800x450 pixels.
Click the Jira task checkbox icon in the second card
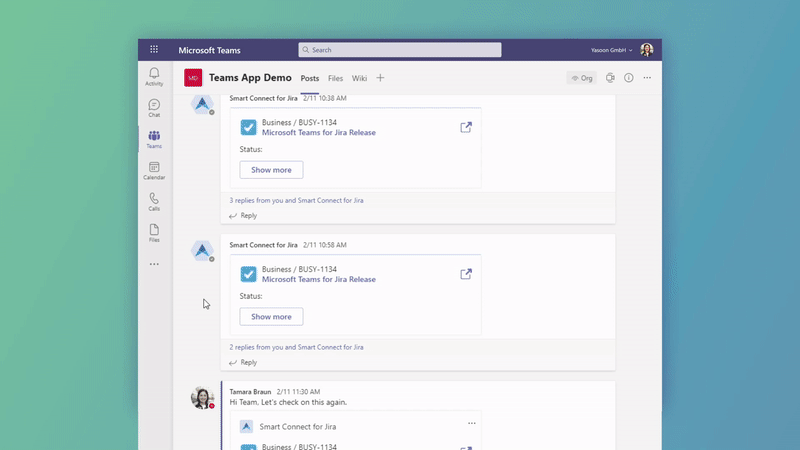[248, 274]
